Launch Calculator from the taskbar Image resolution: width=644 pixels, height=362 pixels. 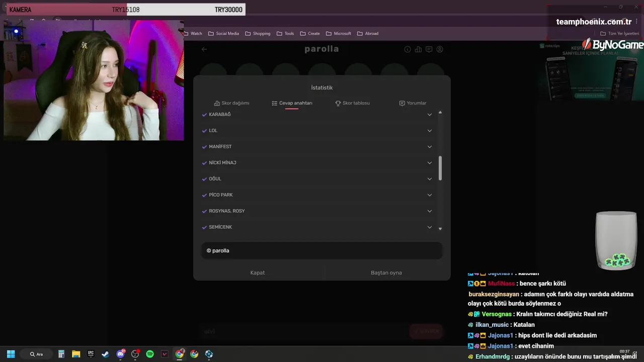point(61,354)
